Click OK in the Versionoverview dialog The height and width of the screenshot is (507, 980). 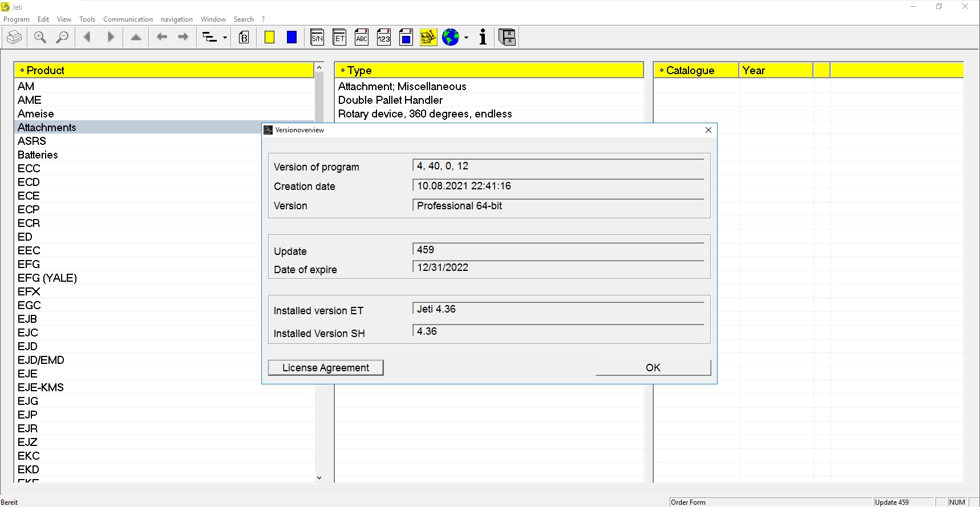point(653,368)
